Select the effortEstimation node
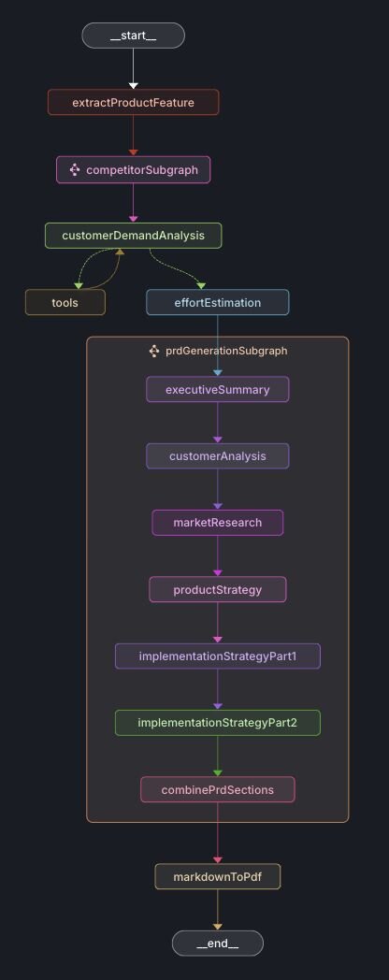Viewport: 389px width, 980px height. pyautogui.click(x=218, y=302)
